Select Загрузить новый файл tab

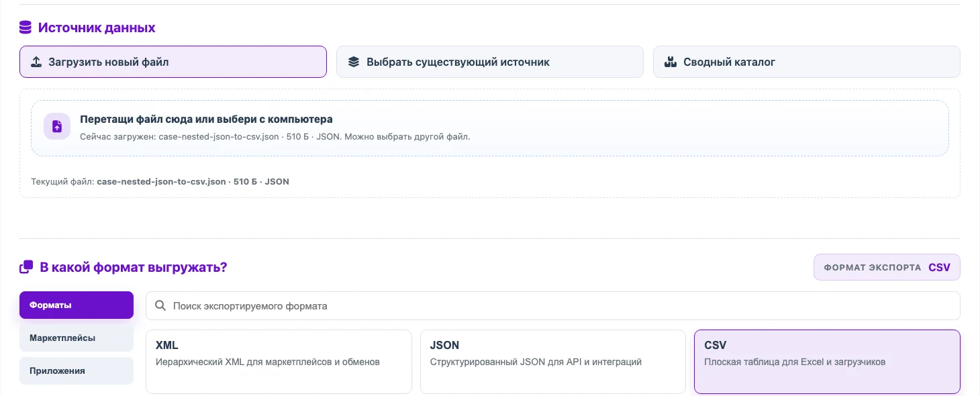(173, 62)
